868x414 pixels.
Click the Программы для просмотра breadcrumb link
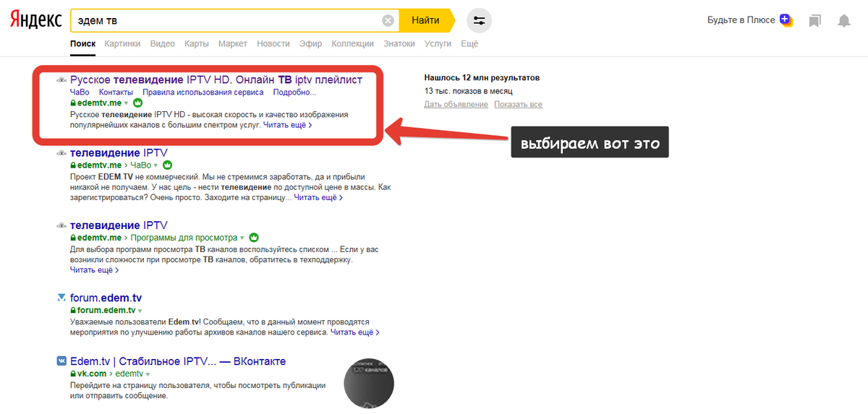pos(185,238)
